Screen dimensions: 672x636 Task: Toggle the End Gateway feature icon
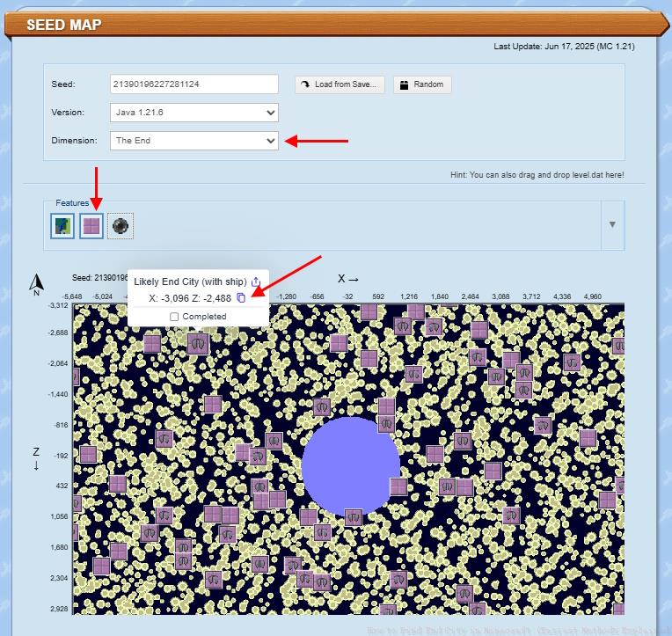pos(121,226)
